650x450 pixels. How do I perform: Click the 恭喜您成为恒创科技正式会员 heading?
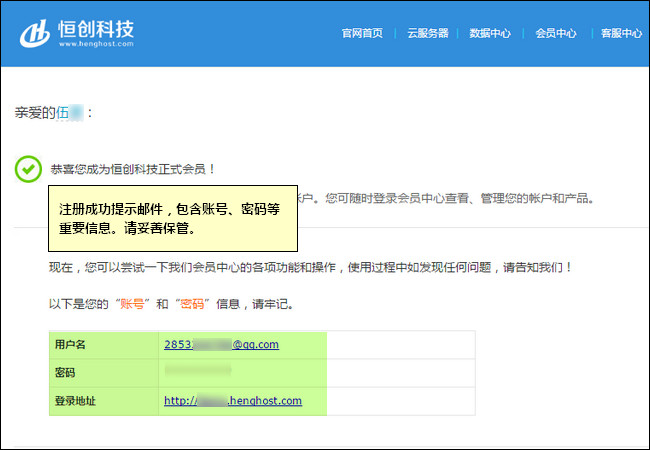pyautogui.click(x=133, y=170)
